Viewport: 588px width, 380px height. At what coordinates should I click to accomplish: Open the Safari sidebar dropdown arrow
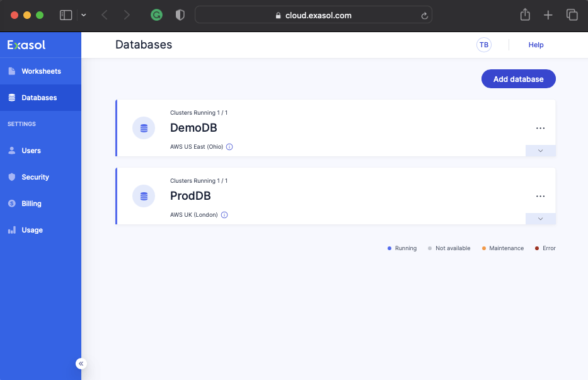tap(84, 15)
